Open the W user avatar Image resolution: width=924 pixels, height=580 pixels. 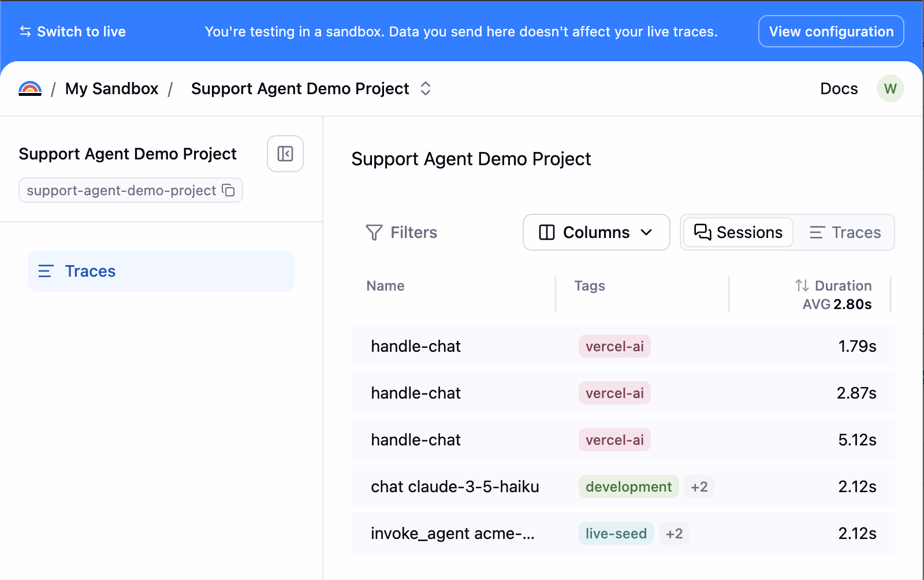[x=890, y=88]
